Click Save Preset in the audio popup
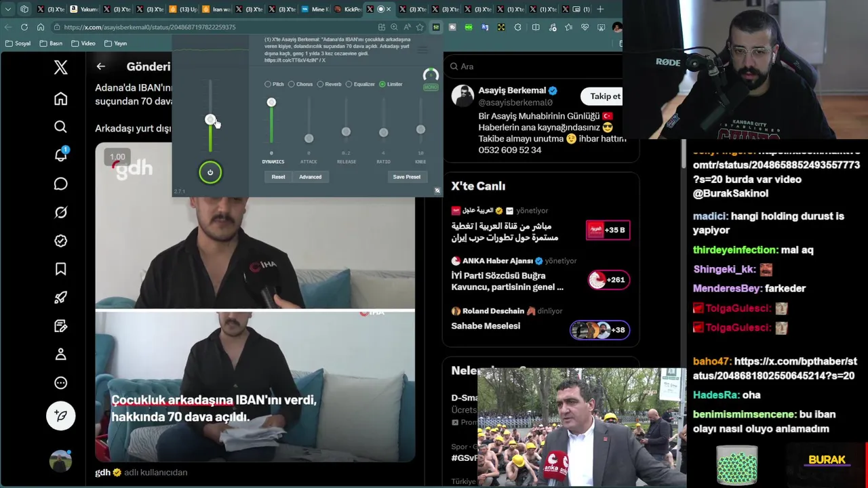The height and width of the screenshot is (488, 868). pyautogui.click(x=407, y=177)
